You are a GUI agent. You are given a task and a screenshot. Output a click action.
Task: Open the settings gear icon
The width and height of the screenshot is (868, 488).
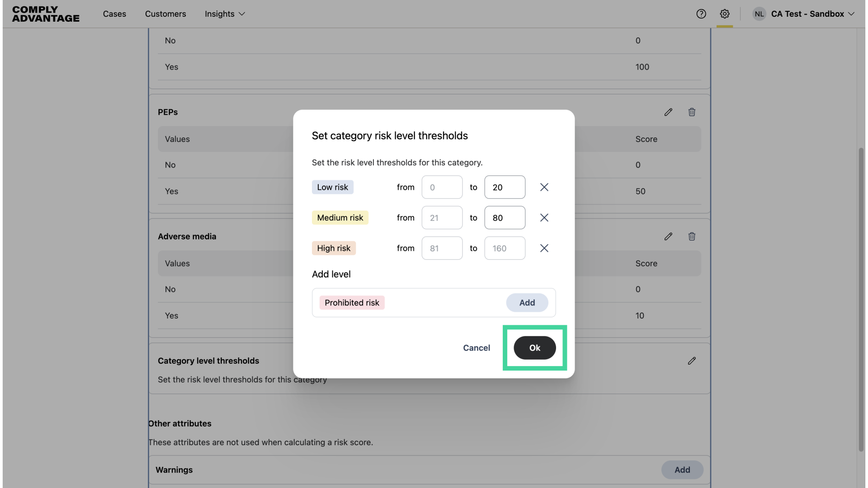pyautogui.click(x=725, y=14)
